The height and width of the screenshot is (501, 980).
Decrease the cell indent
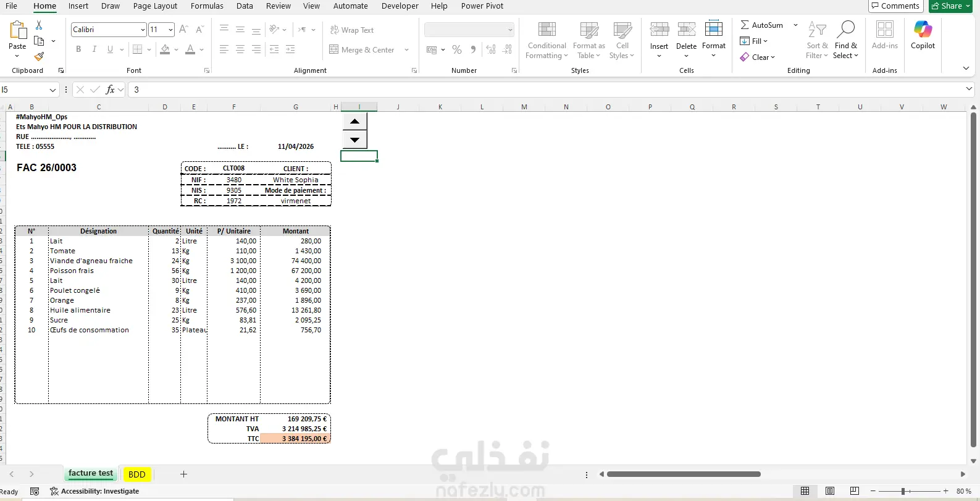tap(274, 49)
